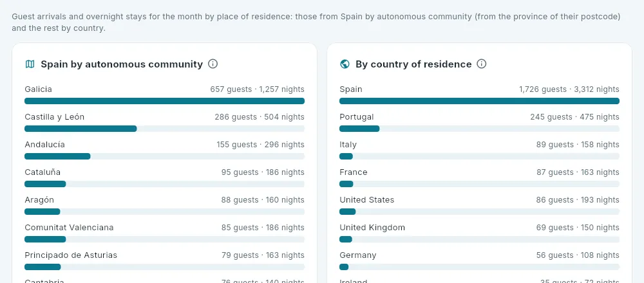Click '1,726 guests · 3,312 nights' value
The width and height of the screenshot is (644, 283).
pos(569,89)
